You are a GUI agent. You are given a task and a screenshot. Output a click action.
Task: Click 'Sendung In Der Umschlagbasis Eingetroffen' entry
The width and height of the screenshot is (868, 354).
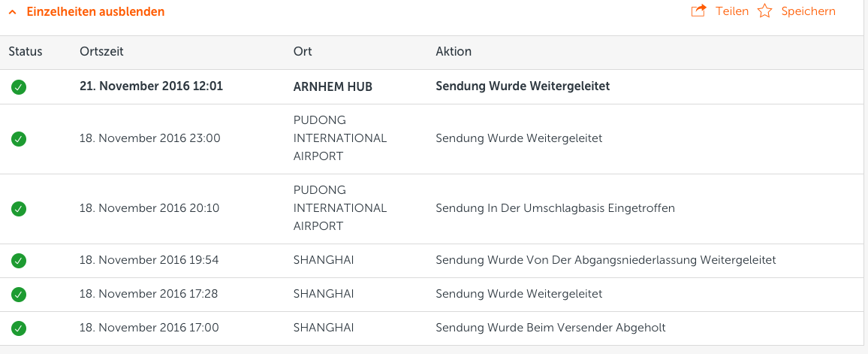pos(555,208)
